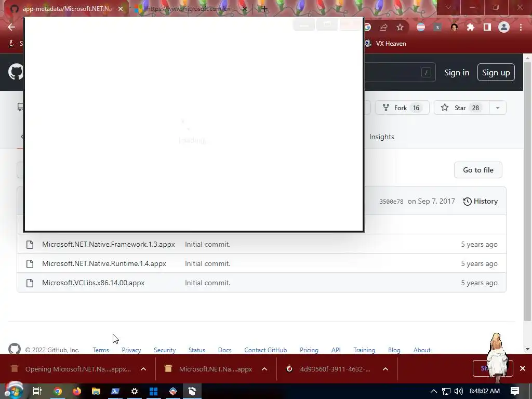This screenshot has height=399, width=532.
Task: Open the Extensions puzzle piece menu
Action: click(471, 27)
